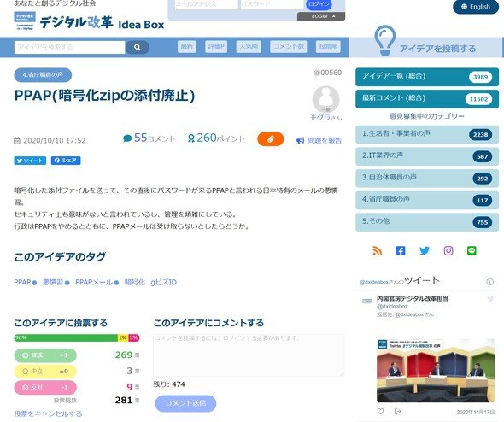
Task: Sort ideas by 評価P
Action: coord(216,46)
